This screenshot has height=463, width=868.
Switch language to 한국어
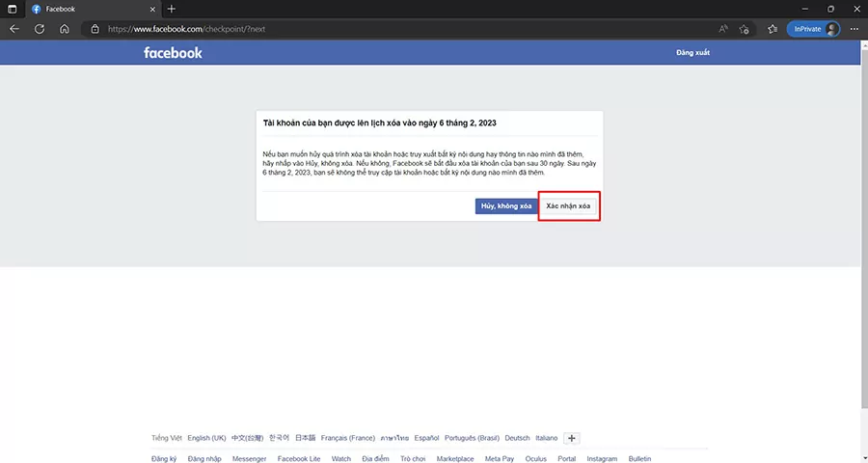click(x=279, y=438)
